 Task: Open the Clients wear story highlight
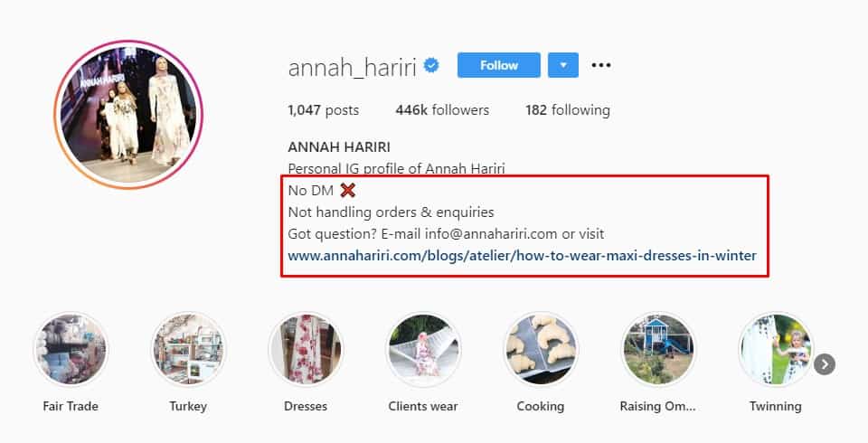click(423, 350)
